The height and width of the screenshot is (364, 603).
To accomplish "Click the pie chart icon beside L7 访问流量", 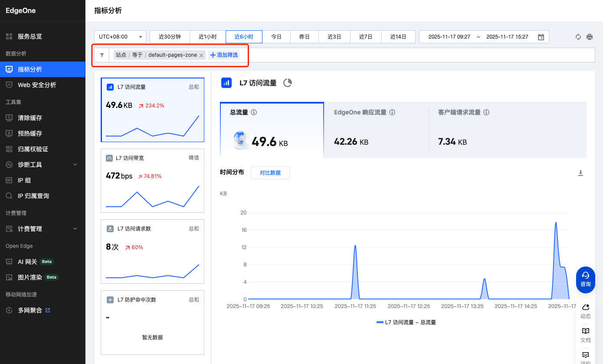I will [x=288, y=83].
